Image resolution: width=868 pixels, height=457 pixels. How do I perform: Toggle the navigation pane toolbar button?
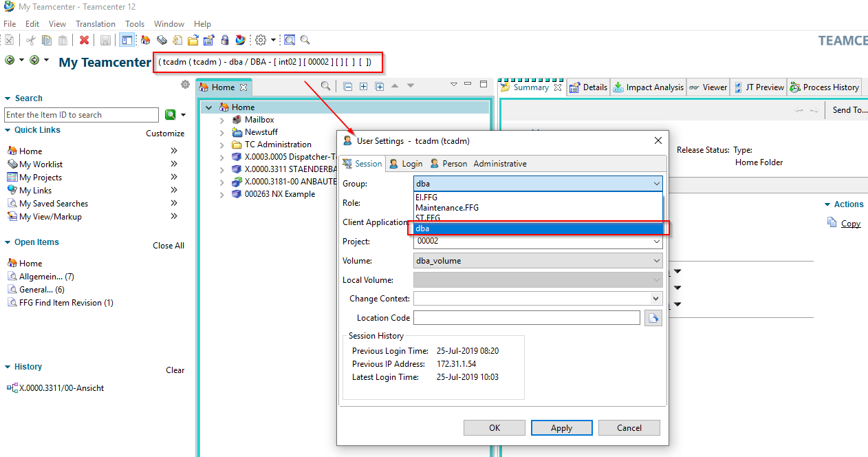pyautogui.click(x=127, y=41)
